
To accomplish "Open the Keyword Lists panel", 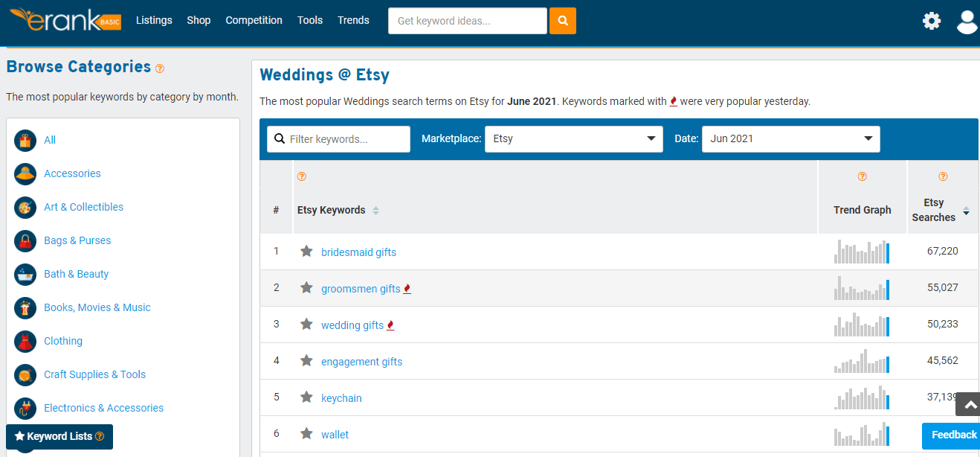I will [59, 437].
